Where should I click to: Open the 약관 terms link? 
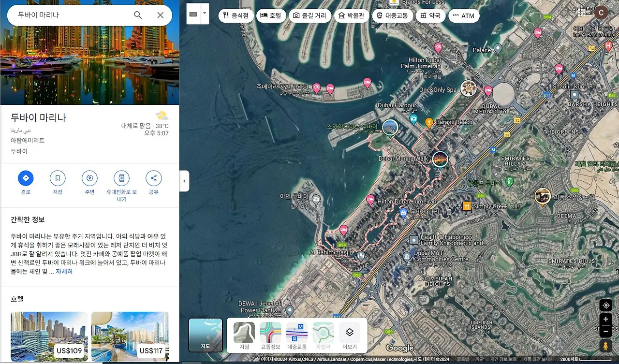coord(479,359)
